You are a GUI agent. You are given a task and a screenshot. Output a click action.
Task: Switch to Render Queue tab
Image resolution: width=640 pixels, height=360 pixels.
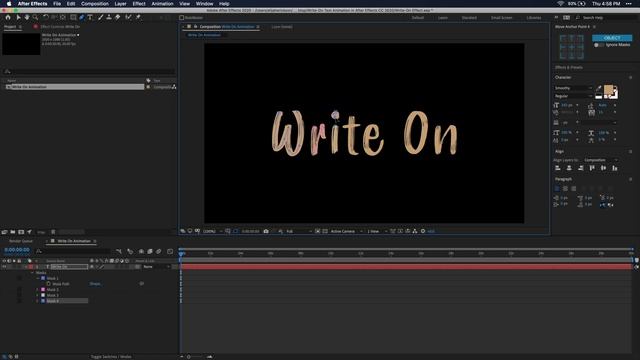21,241
